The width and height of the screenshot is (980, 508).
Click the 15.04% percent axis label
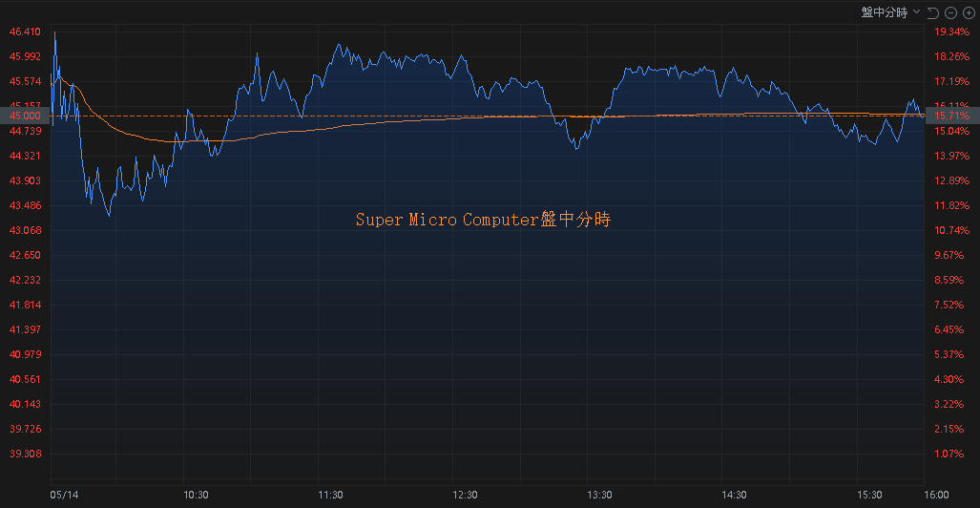pyautogui.click(x=952, y=131)
